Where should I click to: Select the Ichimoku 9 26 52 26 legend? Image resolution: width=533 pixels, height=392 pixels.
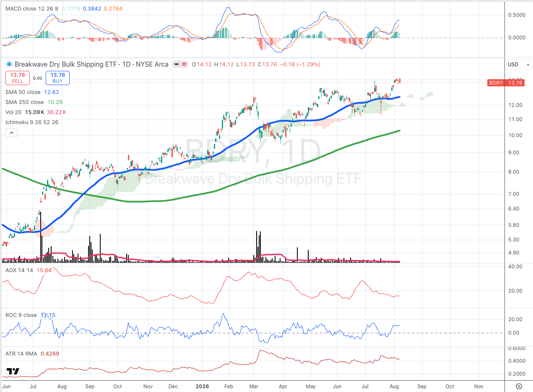(32, 122)
